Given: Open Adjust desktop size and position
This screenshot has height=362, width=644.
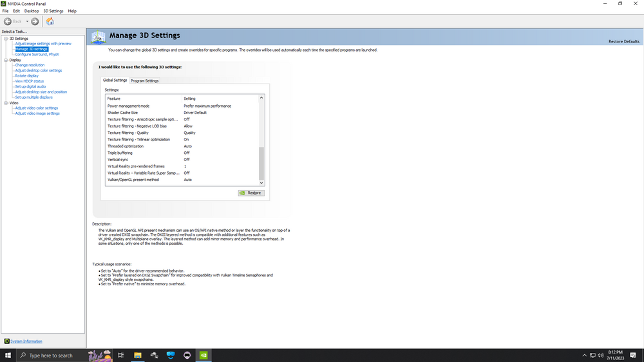Looking at the screenshot, I should coord(41,91).
